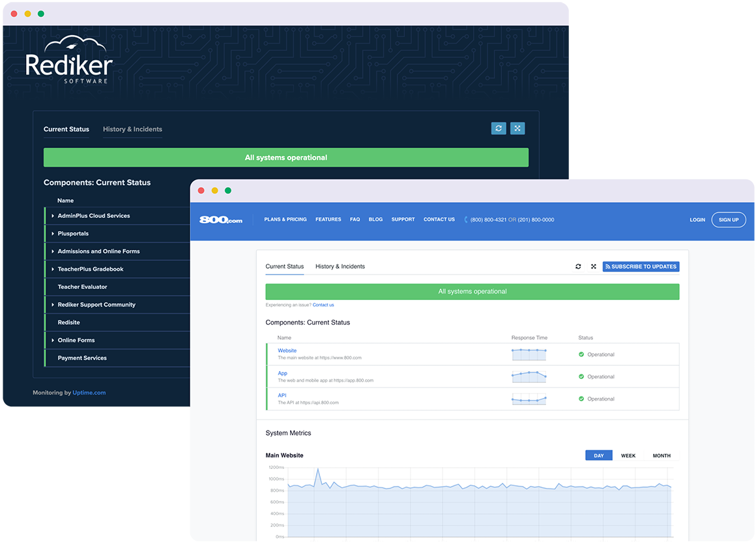The height and width of the screenshot is (544, 756).
Task: Click the Teacher Evaluator row
Action: pos(117,287)
